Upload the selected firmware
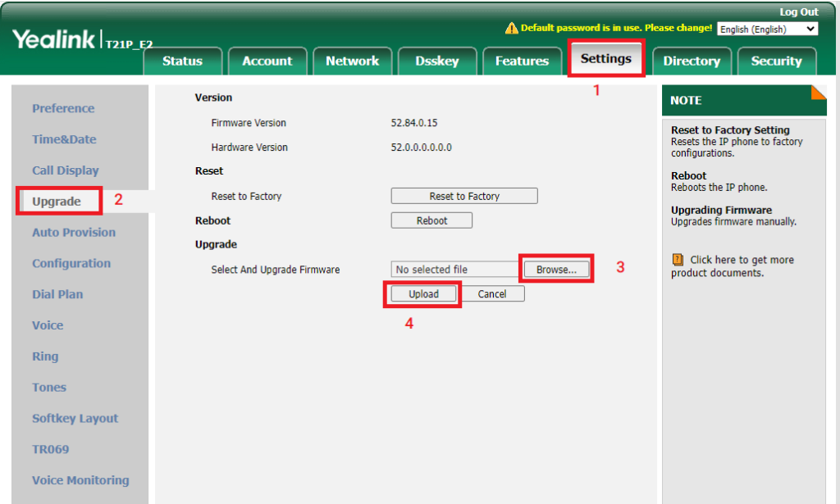The width and height of the screenshot is (840, 504). [423, 294]
